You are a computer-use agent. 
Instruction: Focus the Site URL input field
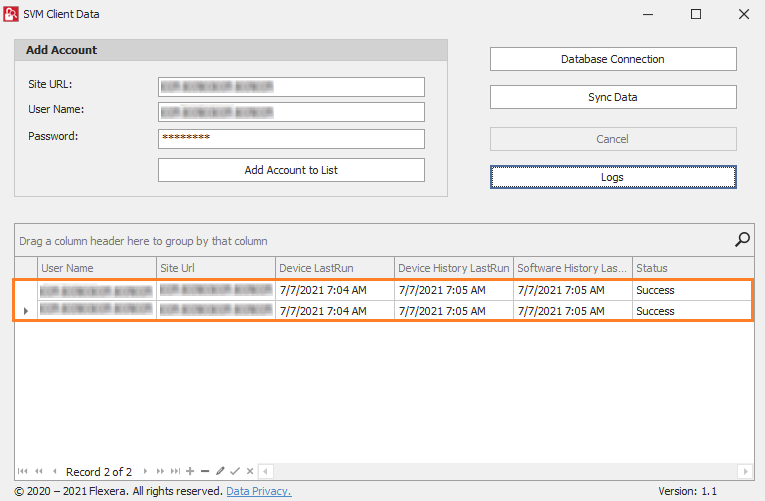pos(291,87)
